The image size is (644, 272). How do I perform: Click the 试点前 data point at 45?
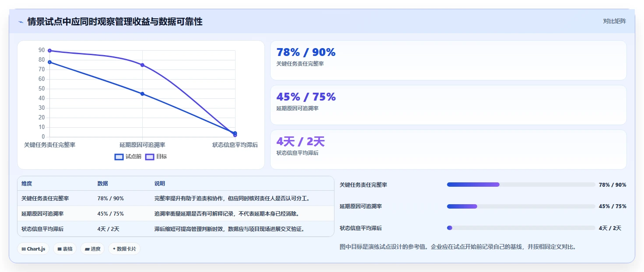click(x=142, y=94)
